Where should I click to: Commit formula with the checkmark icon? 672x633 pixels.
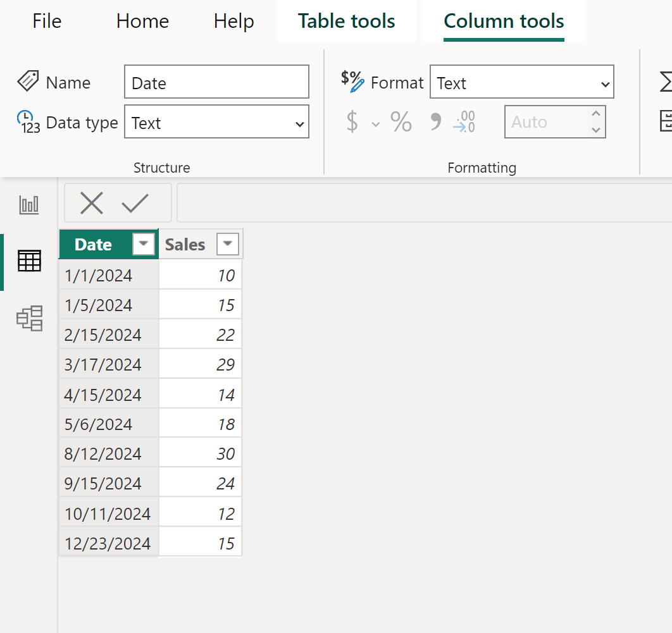pos(135,203)
